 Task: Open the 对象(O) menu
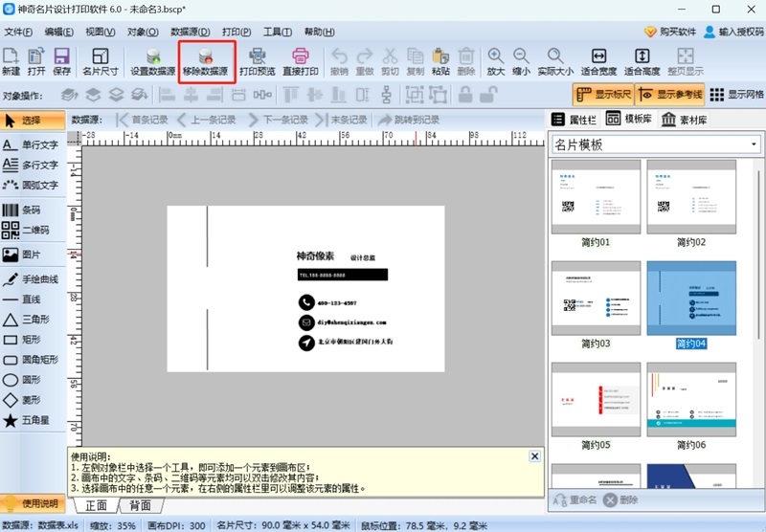[x=143, y=32]
